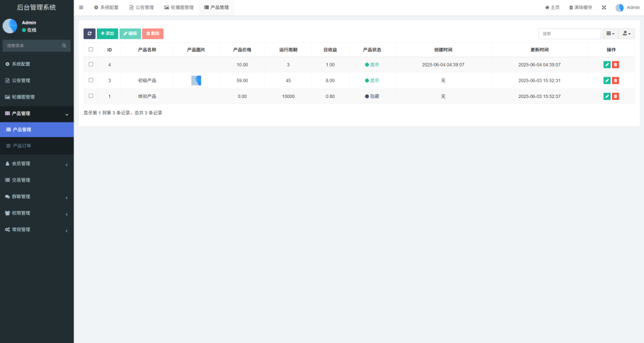Toggle 隐藏 status for 体验产品

(x=372, y=96)
